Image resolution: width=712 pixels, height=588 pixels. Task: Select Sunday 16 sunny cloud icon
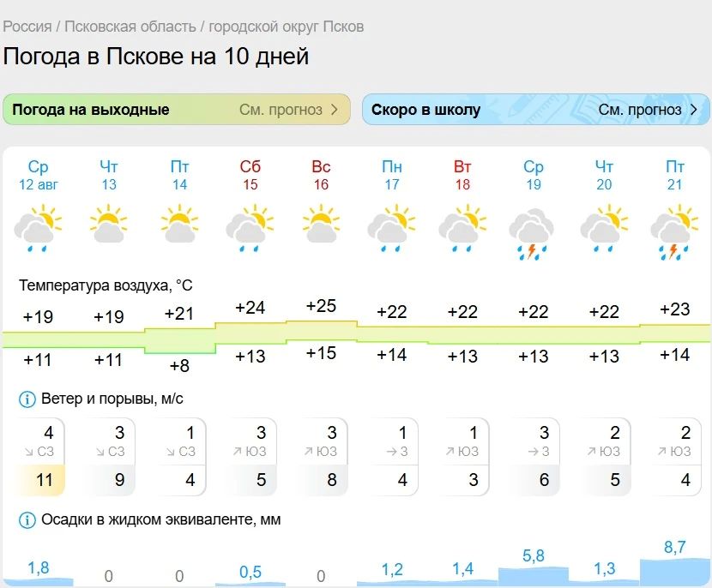tap(321, 223)
